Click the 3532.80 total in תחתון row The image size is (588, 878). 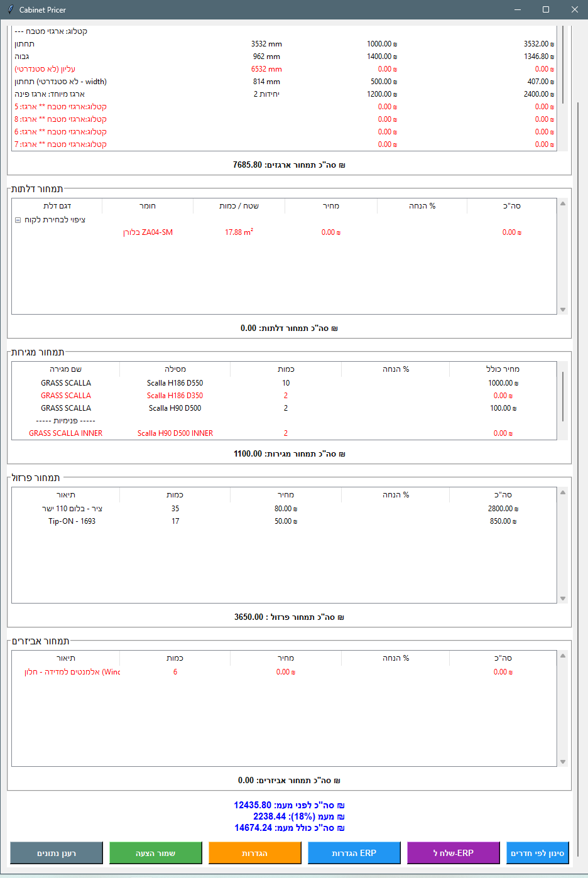point(539,44)
